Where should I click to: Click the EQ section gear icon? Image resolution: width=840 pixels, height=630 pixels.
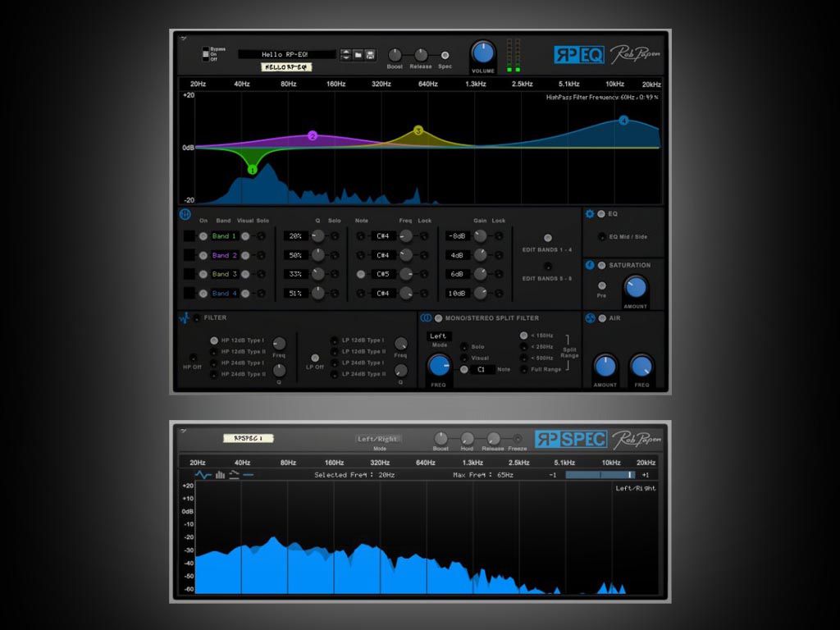[x=590, y=214]
